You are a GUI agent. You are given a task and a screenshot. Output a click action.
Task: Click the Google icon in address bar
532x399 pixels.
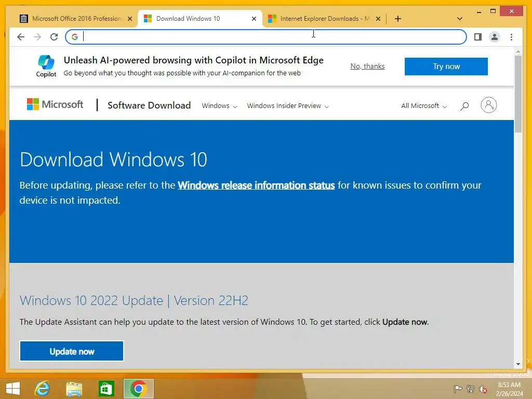coord(75,37)
